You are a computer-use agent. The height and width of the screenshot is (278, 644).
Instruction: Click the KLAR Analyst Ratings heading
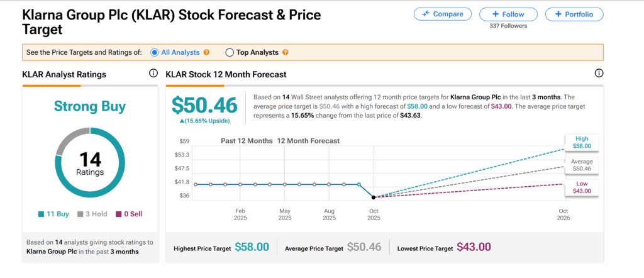64,74
